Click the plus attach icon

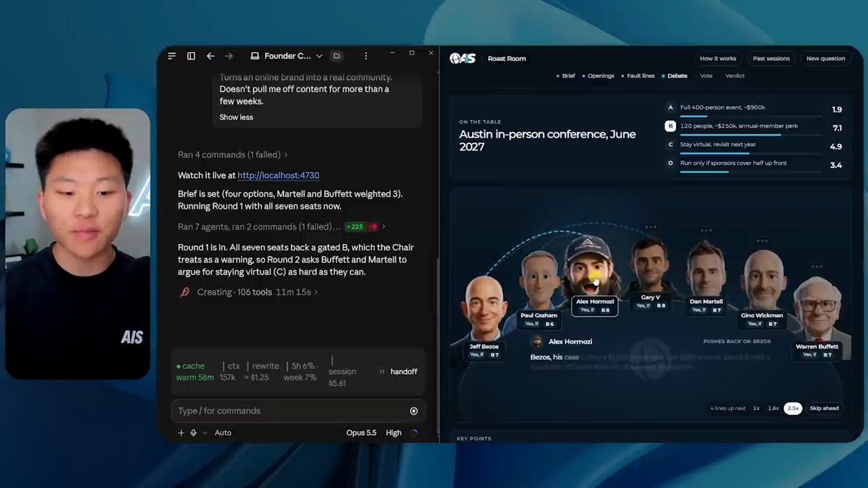coord(181,432)
